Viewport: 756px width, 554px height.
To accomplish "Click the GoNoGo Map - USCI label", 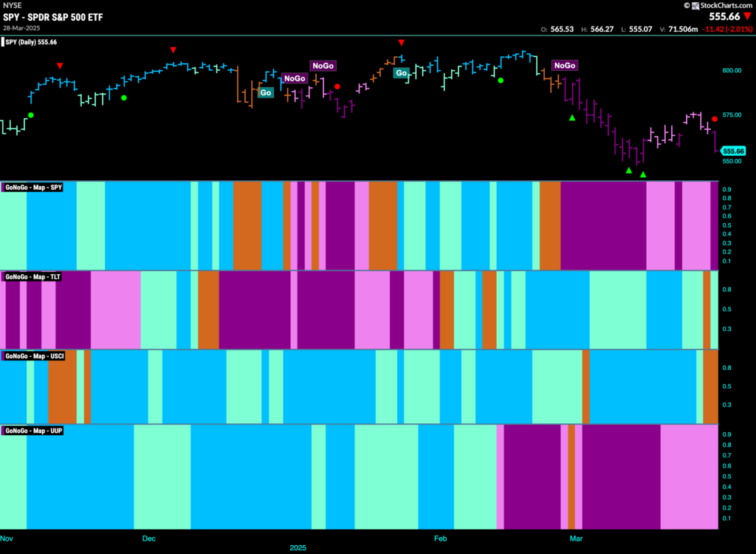I will click(33, 356).
